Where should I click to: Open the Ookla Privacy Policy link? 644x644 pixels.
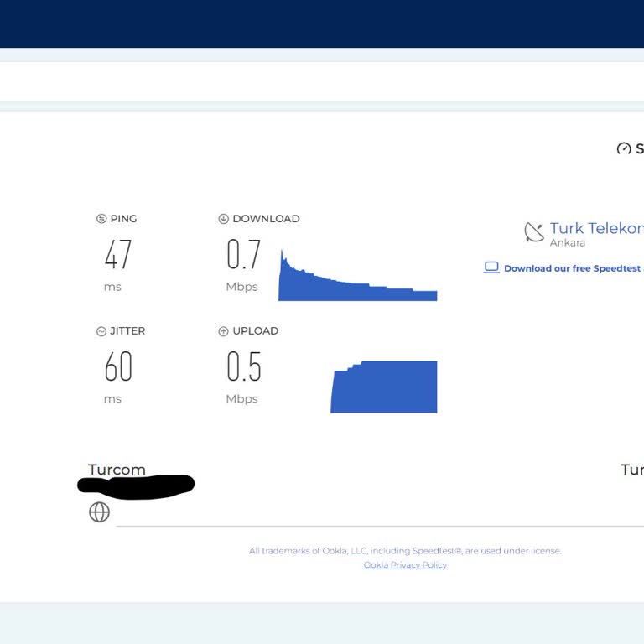(405, 565)
